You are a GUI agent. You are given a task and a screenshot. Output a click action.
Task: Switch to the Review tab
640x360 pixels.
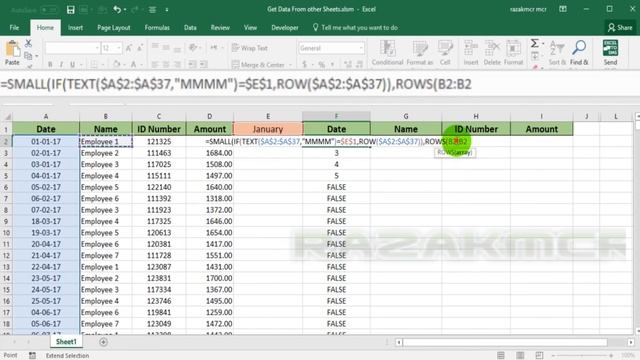pos(220,27)
